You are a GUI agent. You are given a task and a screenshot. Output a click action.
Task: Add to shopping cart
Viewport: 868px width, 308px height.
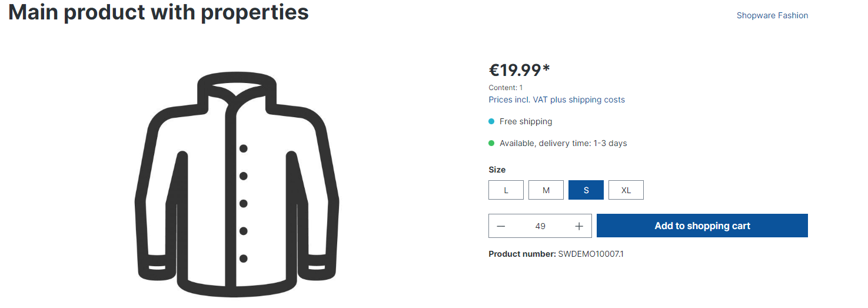coord(702,226)
